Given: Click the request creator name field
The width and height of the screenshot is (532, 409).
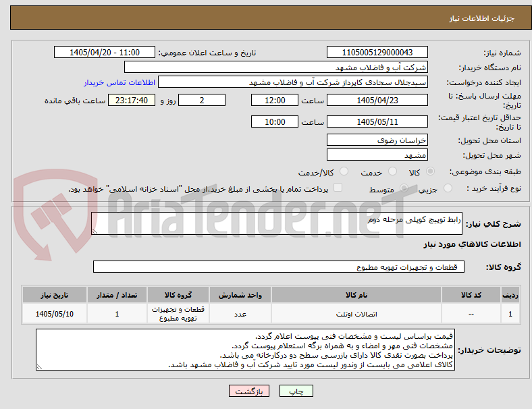Looking at the screenshot, I should [293, 82].
